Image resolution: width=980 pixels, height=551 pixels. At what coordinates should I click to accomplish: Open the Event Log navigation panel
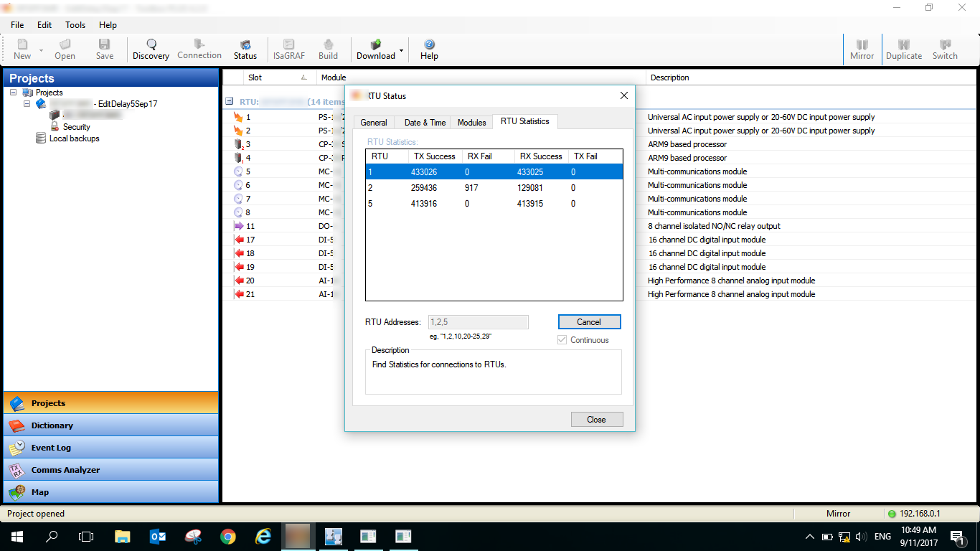111,448
